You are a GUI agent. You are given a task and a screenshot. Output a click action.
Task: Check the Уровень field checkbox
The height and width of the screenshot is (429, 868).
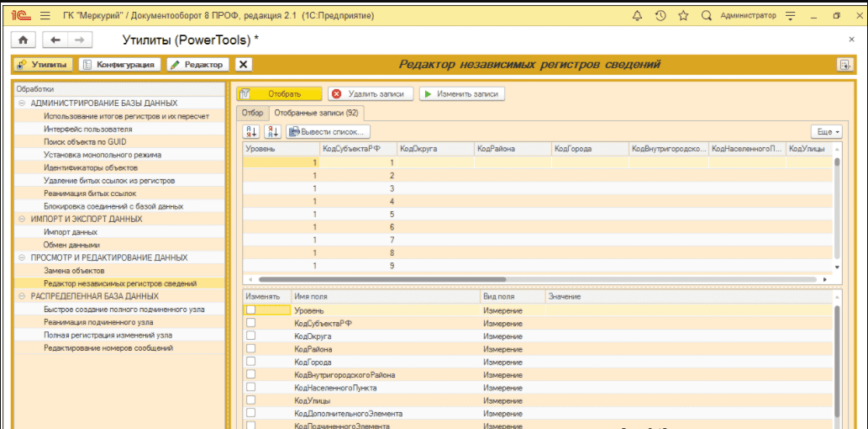250,310
